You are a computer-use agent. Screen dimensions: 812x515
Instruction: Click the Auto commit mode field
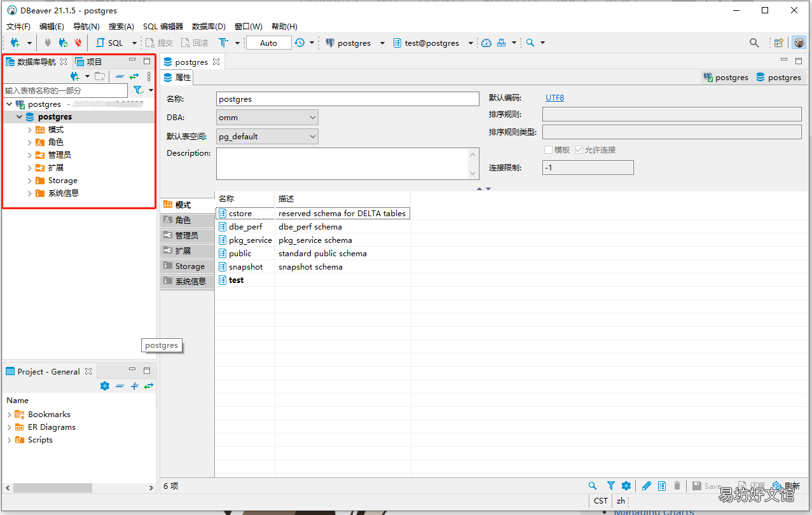coord(268,43)
